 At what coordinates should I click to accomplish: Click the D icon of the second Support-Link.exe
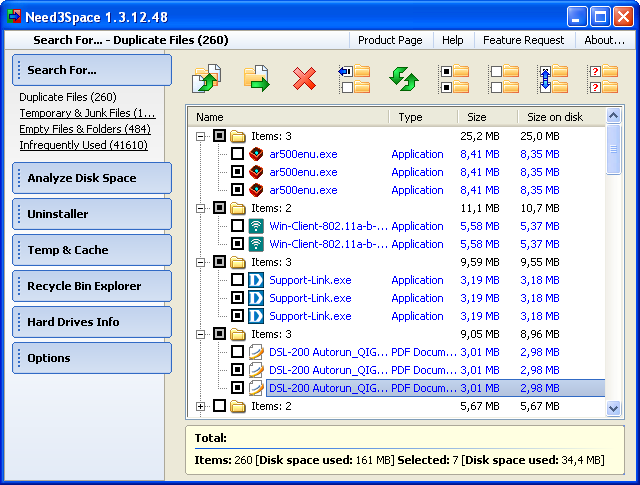pos(256,298)
